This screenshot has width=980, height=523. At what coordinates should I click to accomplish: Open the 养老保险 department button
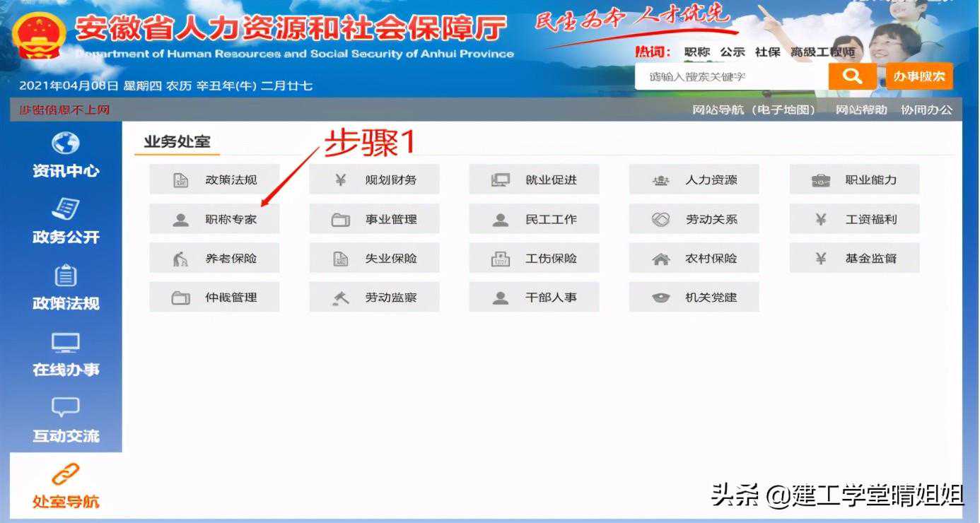[x=214, y=259]
